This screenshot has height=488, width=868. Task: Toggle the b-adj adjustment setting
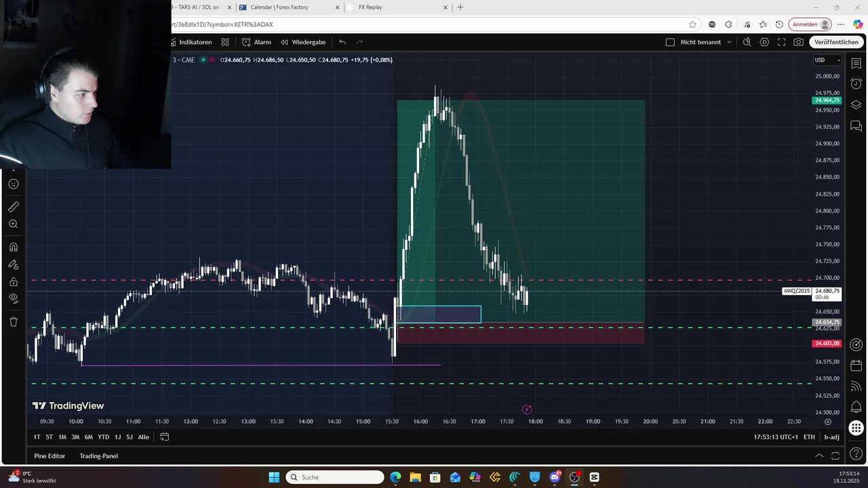click(831, 437)
